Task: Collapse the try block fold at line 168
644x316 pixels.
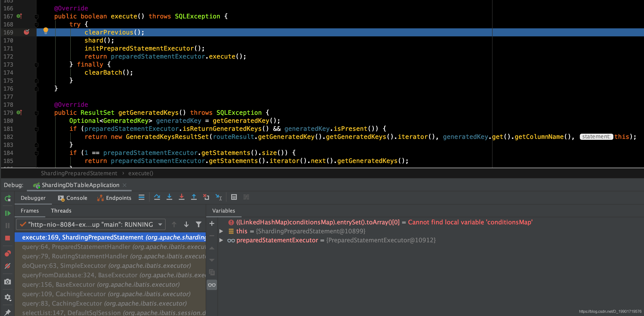Action: 36,25
